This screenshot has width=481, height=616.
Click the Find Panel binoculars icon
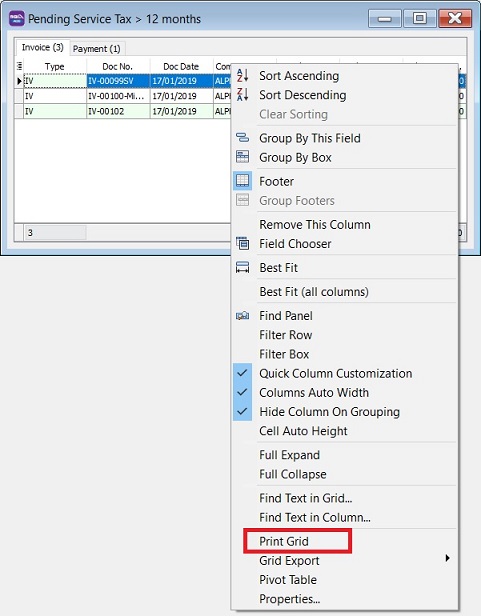(x=242, y=315)
